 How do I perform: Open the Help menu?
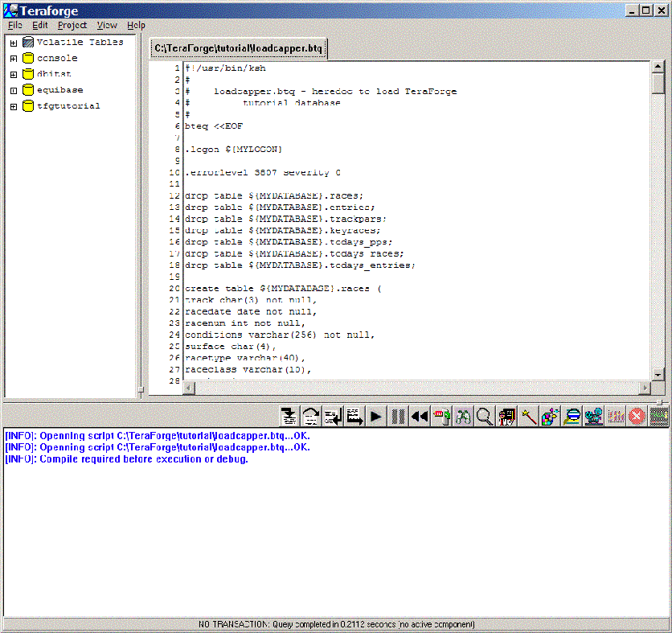[x=136, y=25]
